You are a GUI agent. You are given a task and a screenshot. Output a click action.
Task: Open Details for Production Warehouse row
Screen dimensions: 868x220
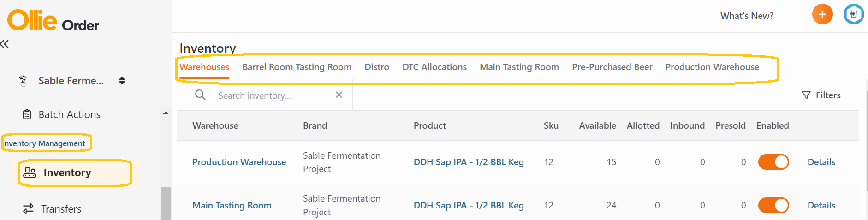821,162
